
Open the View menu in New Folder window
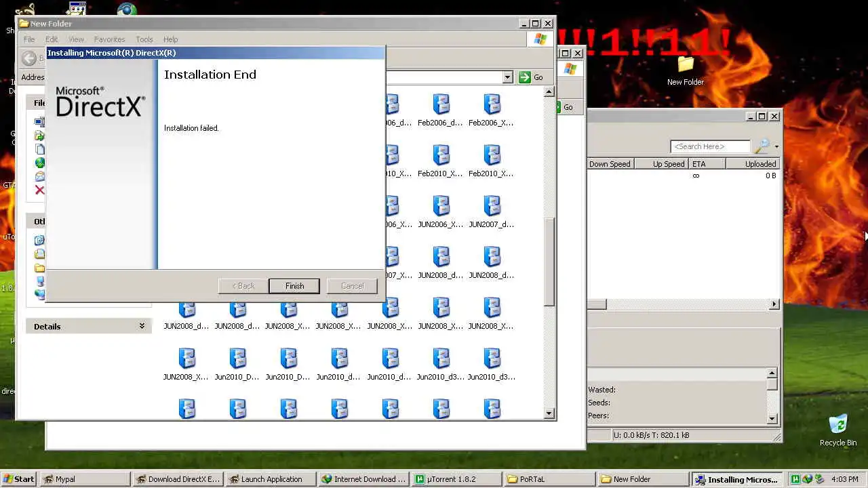coord(76,39)
